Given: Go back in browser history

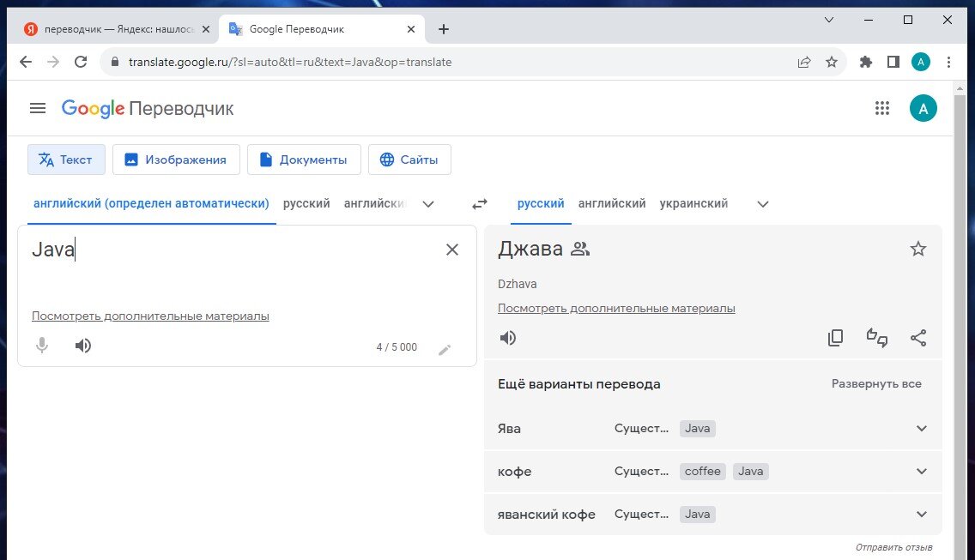Looking at the screenshot, I should 26,62.
